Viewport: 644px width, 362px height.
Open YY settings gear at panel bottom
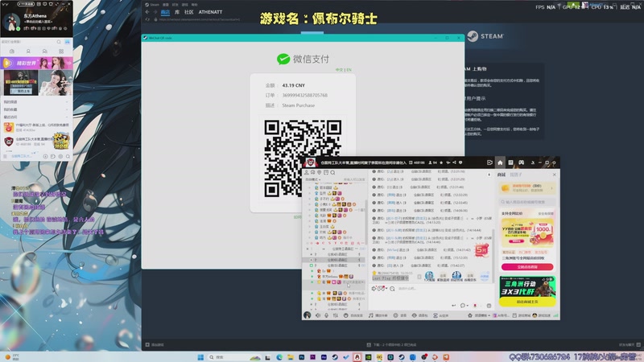click(60, 156)
